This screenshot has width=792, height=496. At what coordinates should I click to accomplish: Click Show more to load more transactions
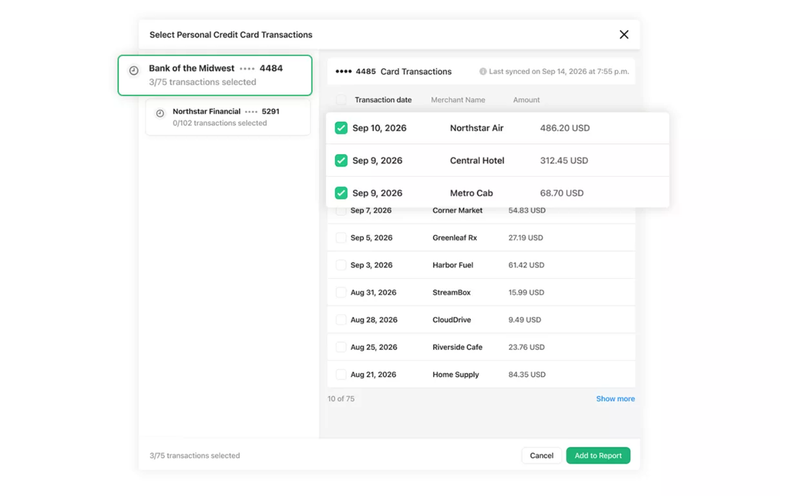coord(615,399)
